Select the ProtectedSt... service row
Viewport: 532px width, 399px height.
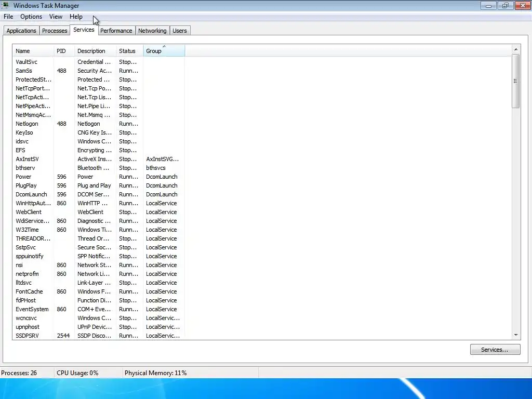(x=98, y=79)
